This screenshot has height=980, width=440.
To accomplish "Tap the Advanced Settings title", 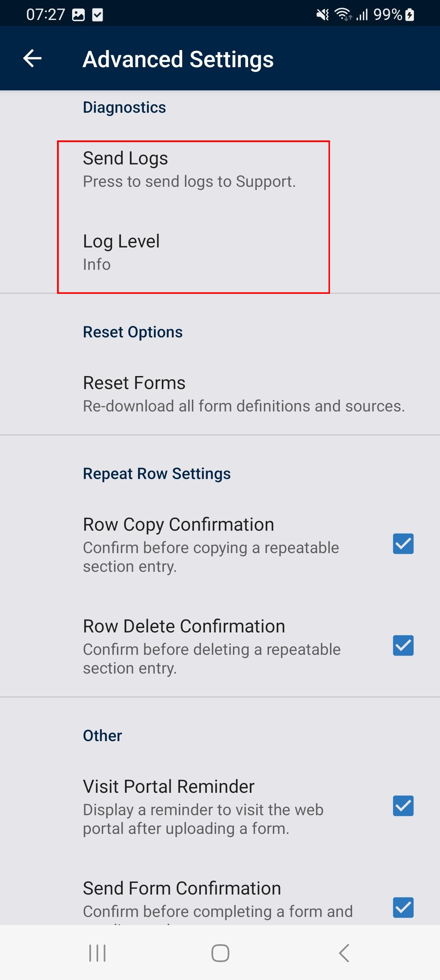I will (x=178, y=59).
